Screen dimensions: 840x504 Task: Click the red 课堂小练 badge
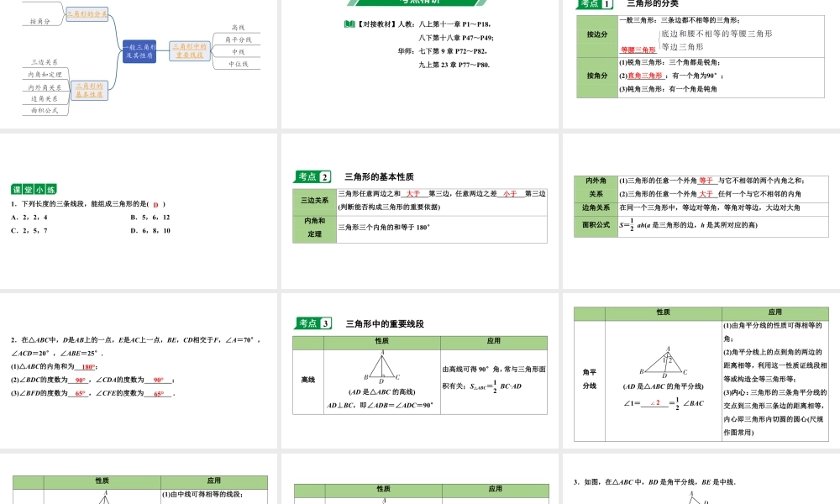tap(34, 188)
